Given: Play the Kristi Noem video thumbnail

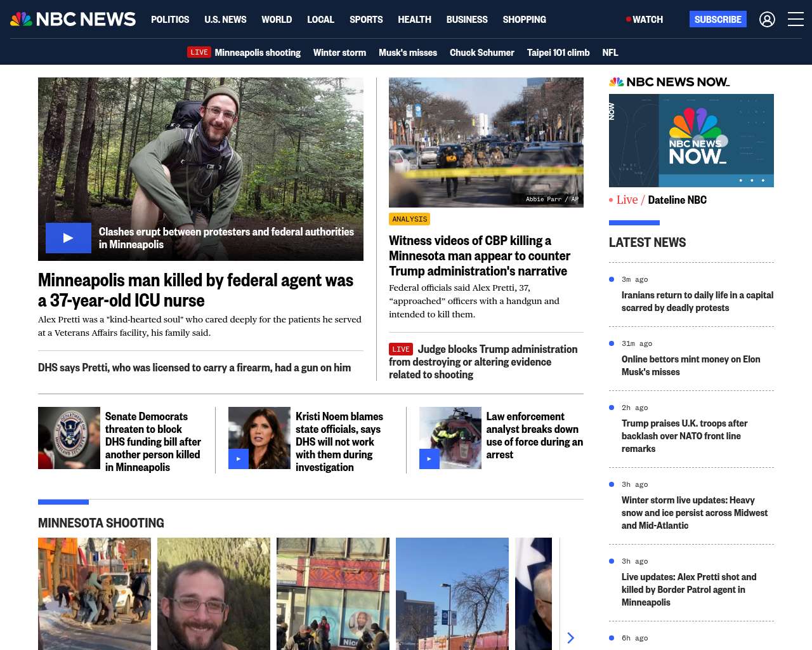Looking at the screenshot, I should click(239, 459).
